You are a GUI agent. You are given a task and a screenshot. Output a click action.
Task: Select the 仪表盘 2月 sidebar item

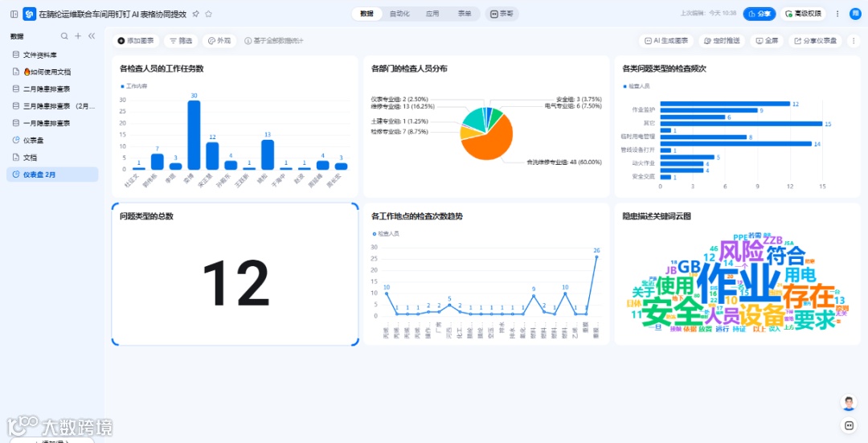[x=52, y=174]
